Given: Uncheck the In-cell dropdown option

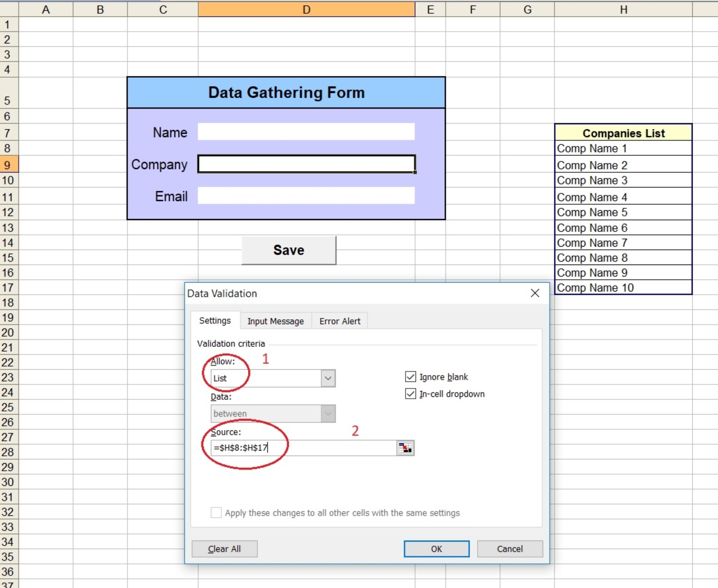Looking at the screenshot, I should point(410,394).
